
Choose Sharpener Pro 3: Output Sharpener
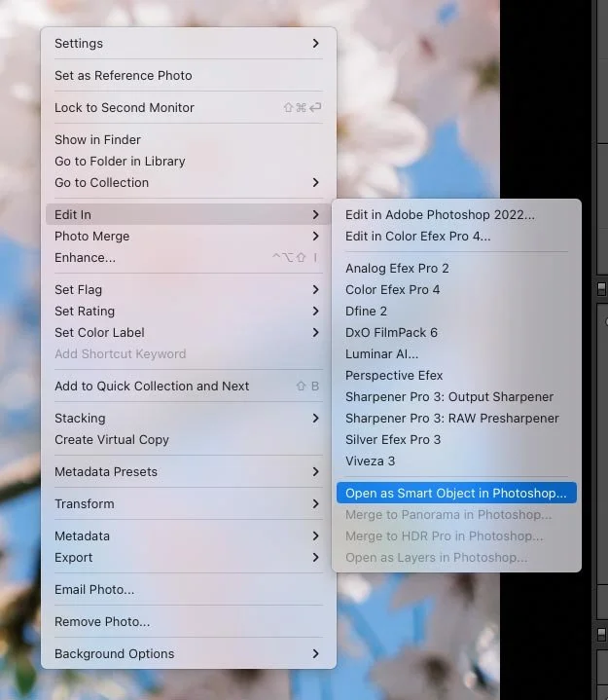(456, 397)
